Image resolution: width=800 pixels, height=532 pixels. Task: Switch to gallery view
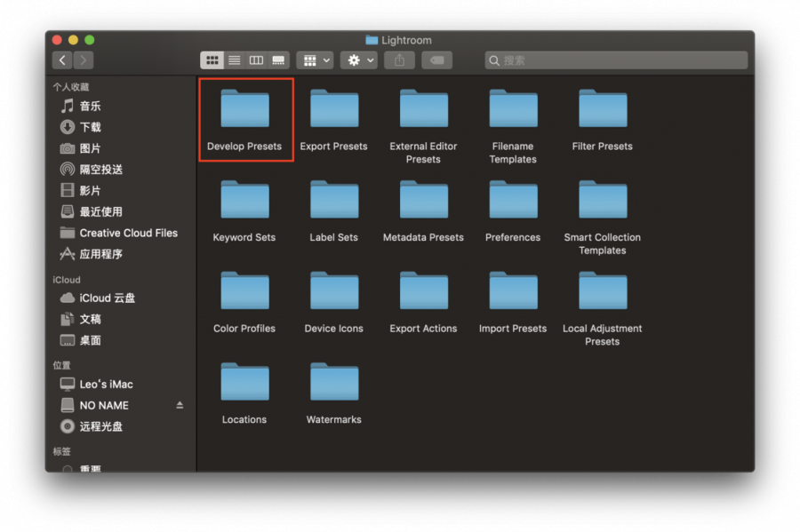tap(278, 60)
